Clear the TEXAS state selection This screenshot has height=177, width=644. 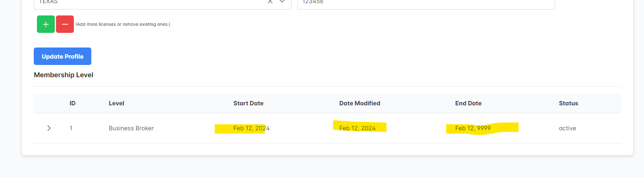pyautogui.click(x=270, y=2)
